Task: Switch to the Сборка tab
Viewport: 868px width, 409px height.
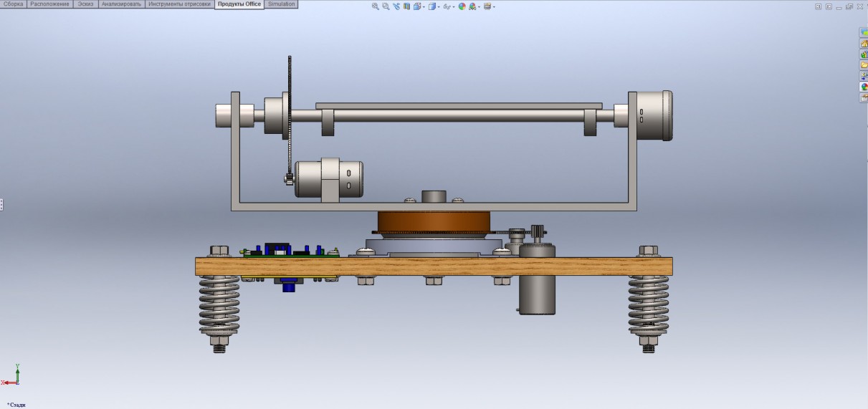Action: point(14,4)
